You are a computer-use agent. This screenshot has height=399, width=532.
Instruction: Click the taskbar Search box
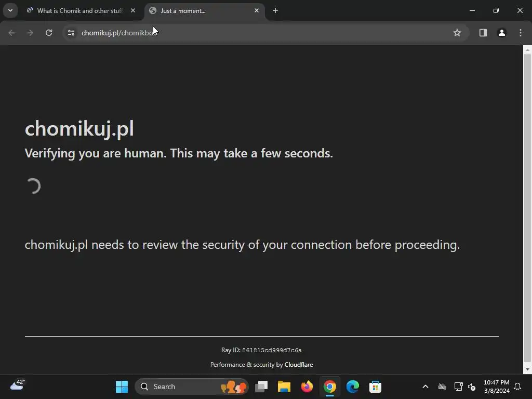(192, 387)
